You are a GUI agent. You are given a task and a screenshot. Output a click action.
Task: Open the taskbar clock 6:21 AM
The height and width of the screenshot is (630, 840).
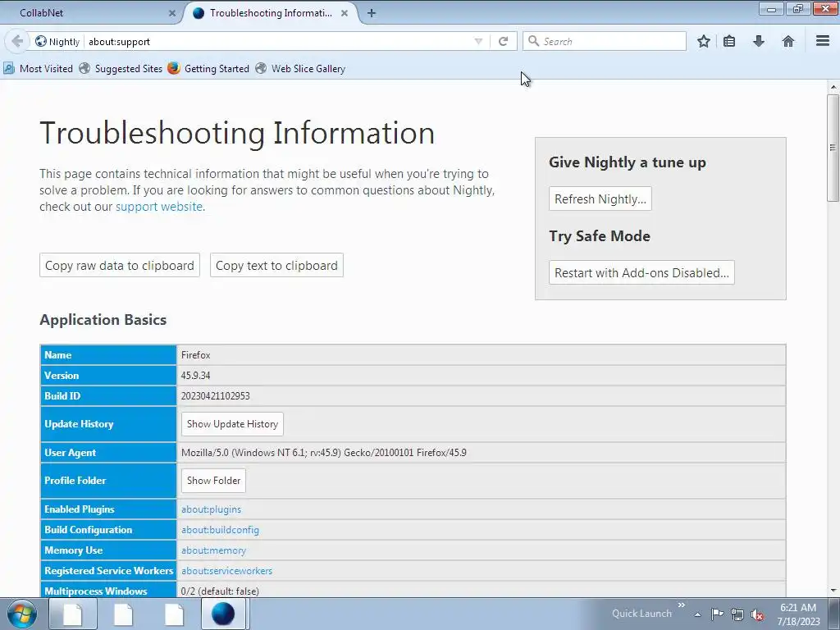click(798, 614)
